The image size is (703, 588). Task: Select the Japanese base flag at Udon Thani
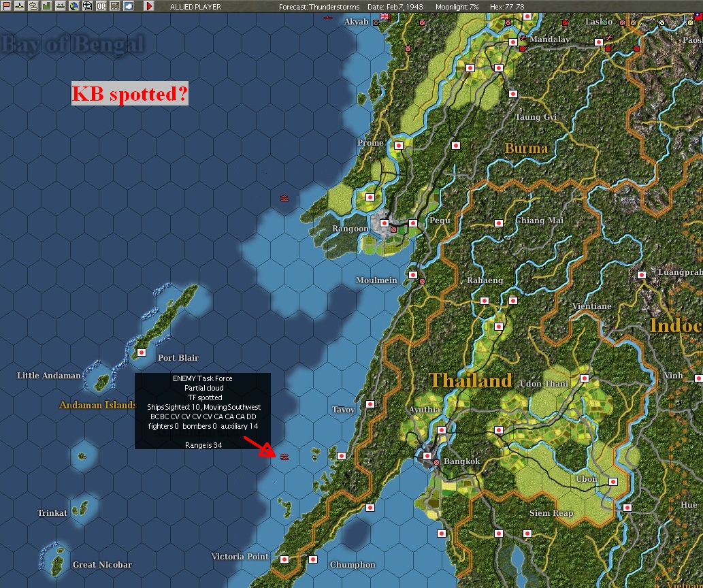(584, 378)
